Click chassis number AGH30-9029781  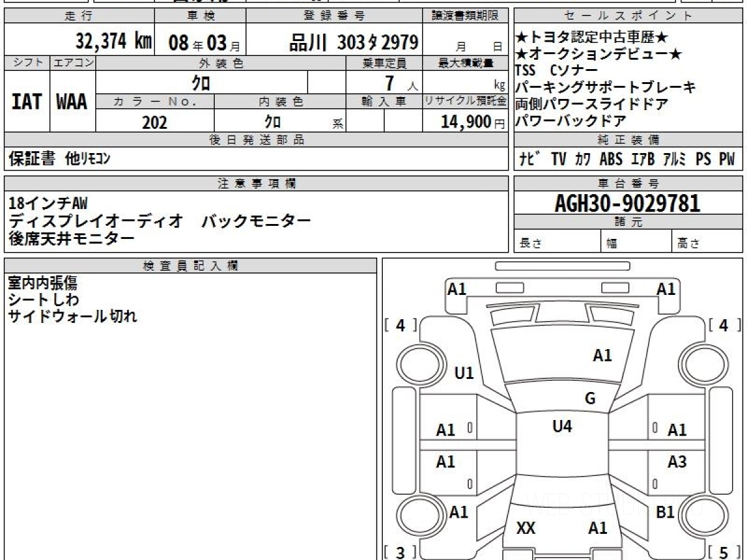(x=627, y=203)
